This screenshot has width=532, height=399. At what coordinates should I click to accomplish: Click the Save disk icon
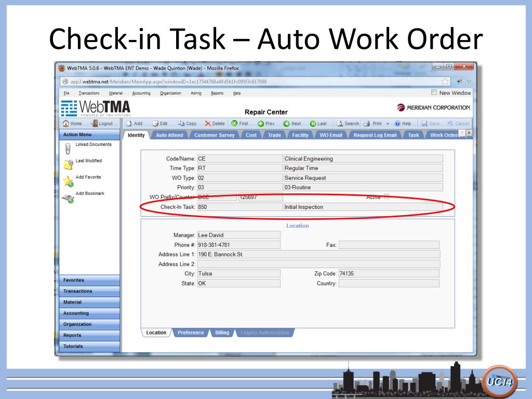[x=424, y=124]
